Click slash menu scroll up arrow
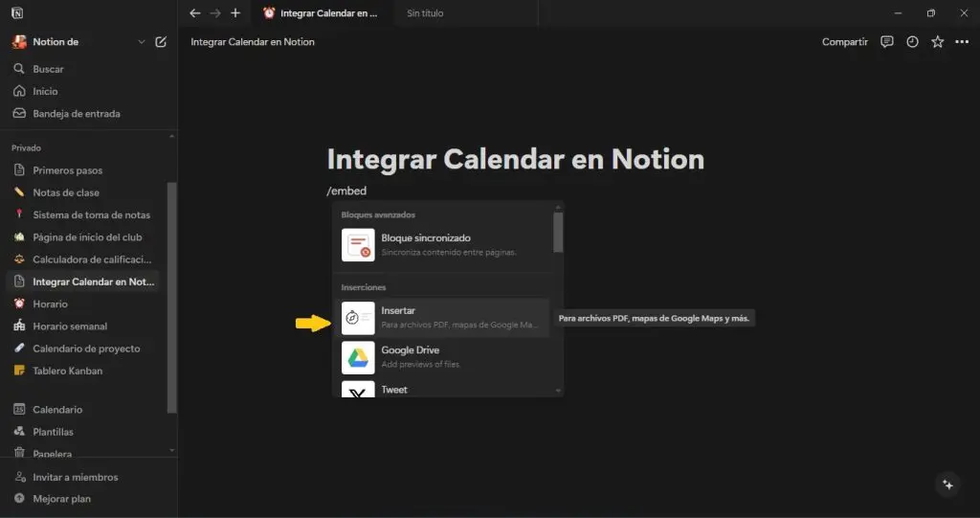Image resolution: width=980 pixels, height=518 pixels. pos(558,207)
